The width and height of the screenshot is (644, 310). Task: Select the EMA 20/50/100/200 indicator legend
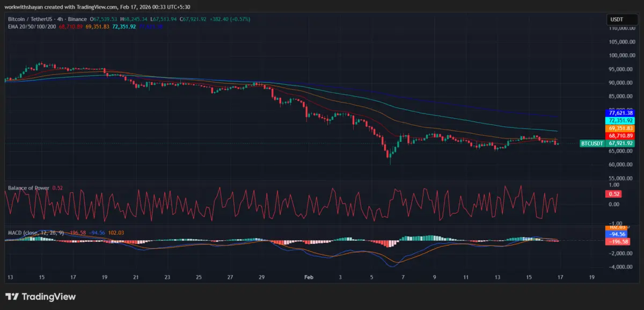click(x=30, y=26)
